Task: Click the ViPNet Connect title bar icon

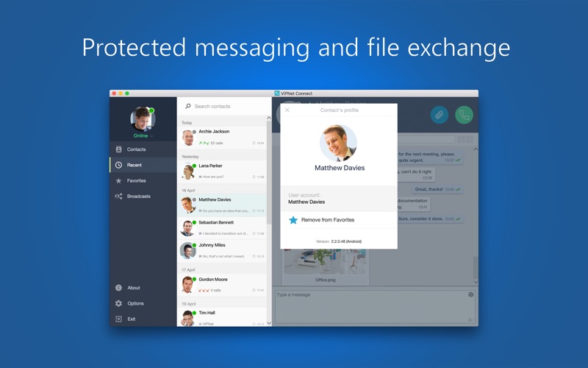Action: pos(277,93)
